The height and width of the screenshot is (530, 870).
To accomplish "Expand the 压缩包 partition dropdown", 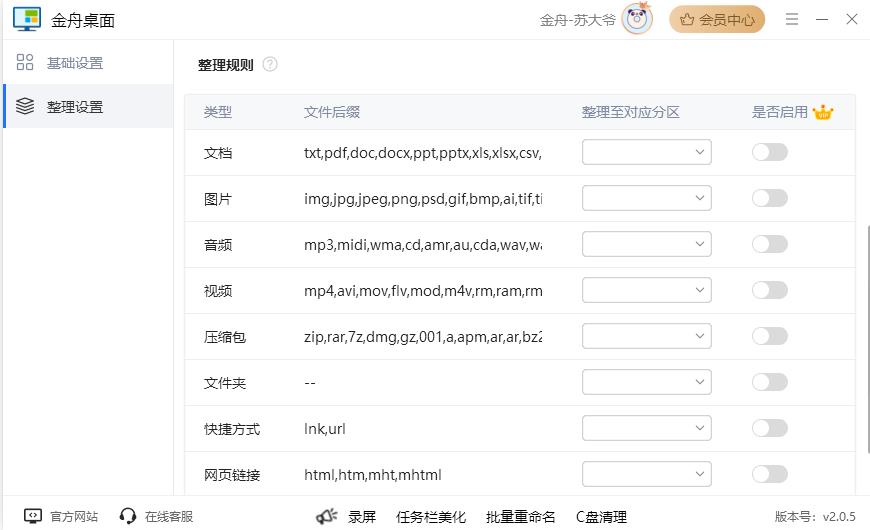I will point(646,336).
